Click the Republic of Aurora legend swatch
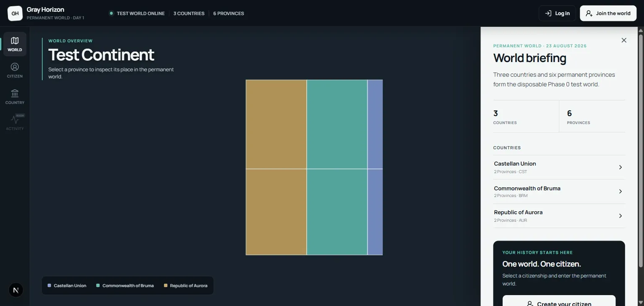Viewport: 644px width, 306px height. pos(166,285)
